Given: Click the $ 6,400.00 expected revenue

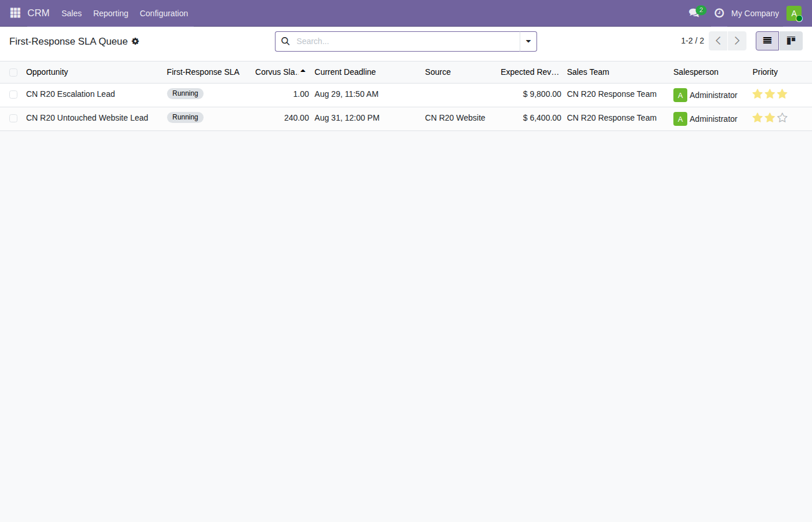Looking at the screenshot, I should (x=542, y=118).
